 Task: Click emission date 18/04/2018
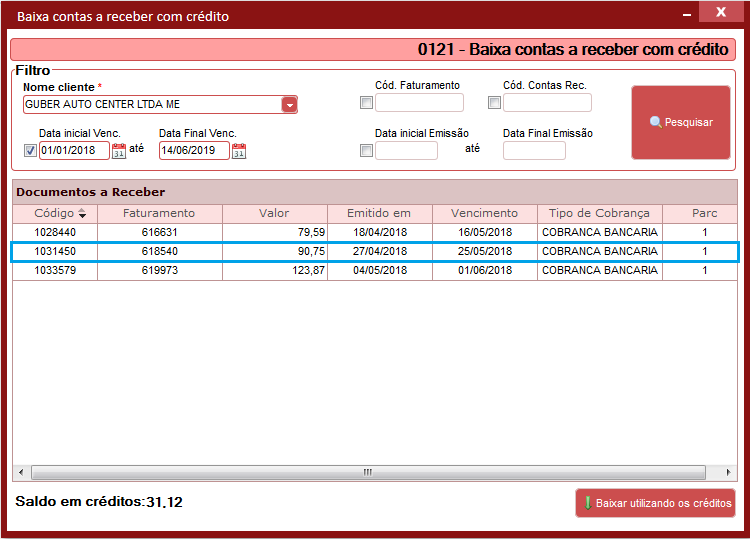coord(380,232)
